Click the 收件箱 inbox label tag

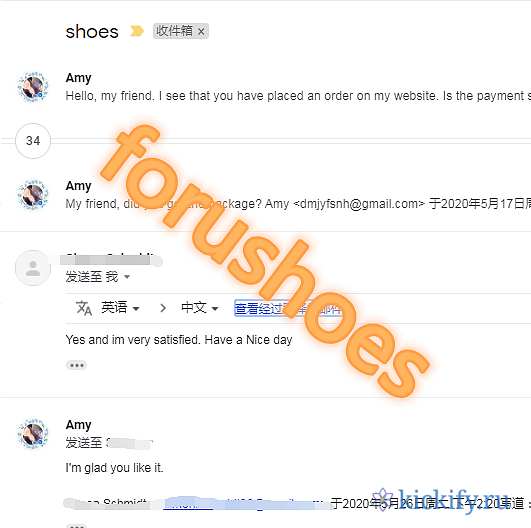coord(174,31)
